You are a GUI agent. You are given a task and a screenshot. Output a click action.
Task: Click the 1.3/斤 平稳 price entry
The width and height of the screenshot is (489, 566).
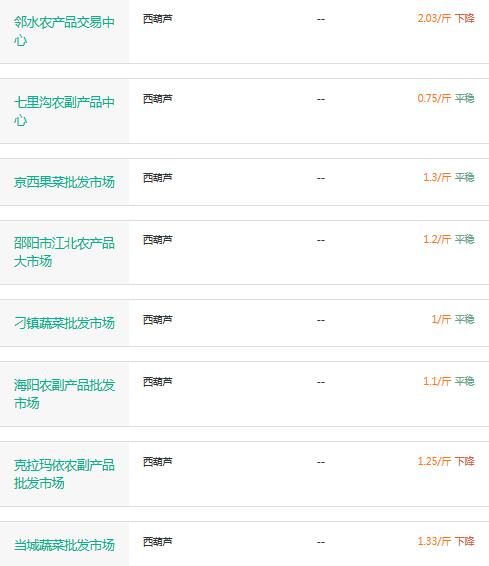(x=449, y=177)
